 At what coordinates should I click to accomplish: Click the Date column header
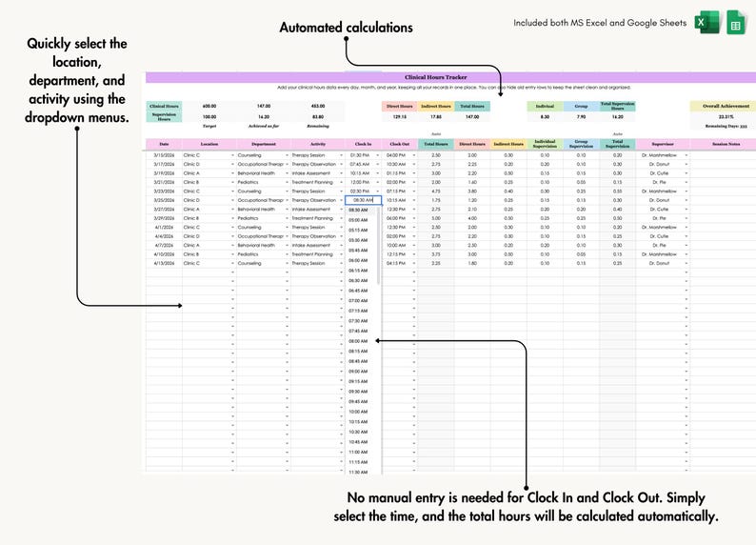pyautogui.click(x=164, y=144)
